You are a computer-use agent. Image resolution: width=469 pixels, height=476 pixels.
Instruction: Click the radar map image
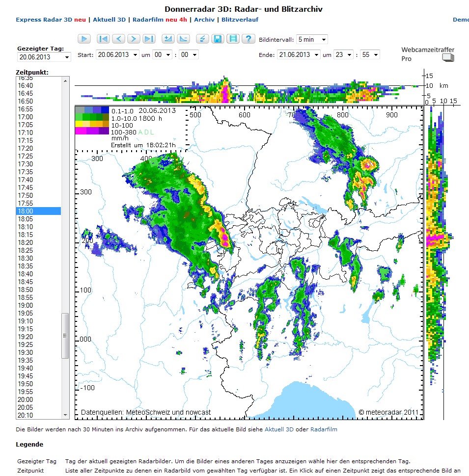pyautogui.click(x=249, y=263)
